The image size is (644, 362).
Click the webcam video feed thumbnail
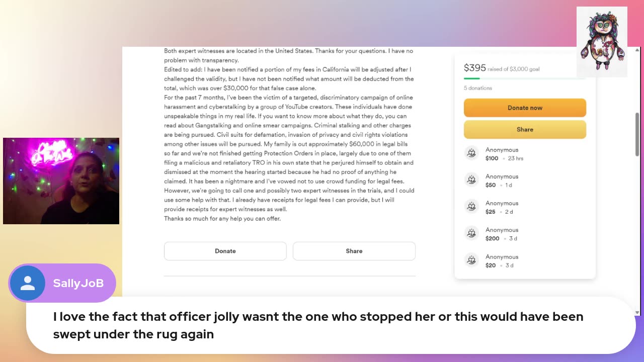[61, 180]
